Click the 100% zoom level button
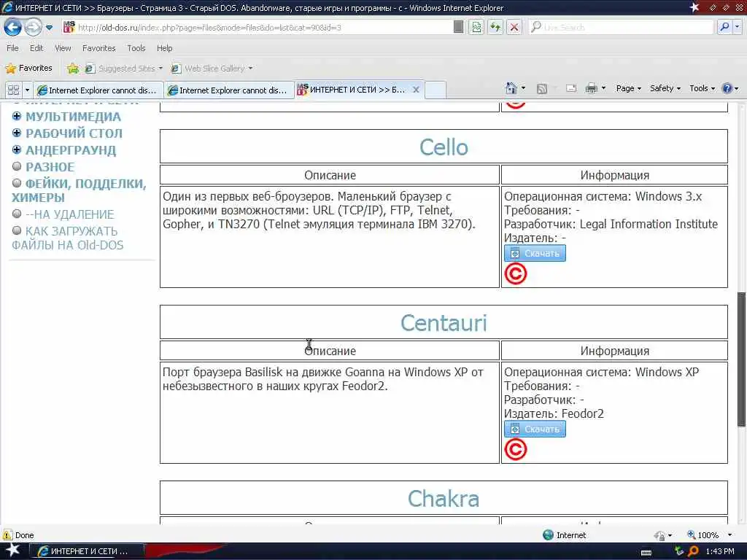 pyautogui.click(x=703, y=535)
